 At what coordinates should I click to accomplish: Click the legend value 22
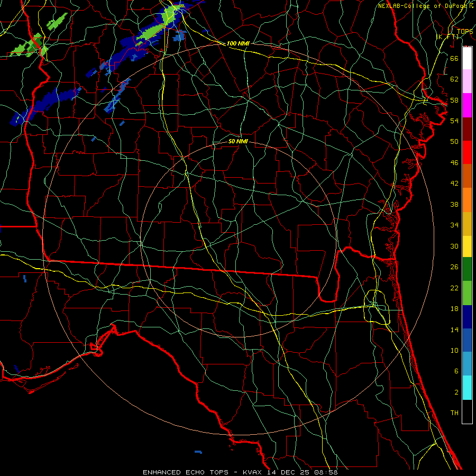coord(454,288)
